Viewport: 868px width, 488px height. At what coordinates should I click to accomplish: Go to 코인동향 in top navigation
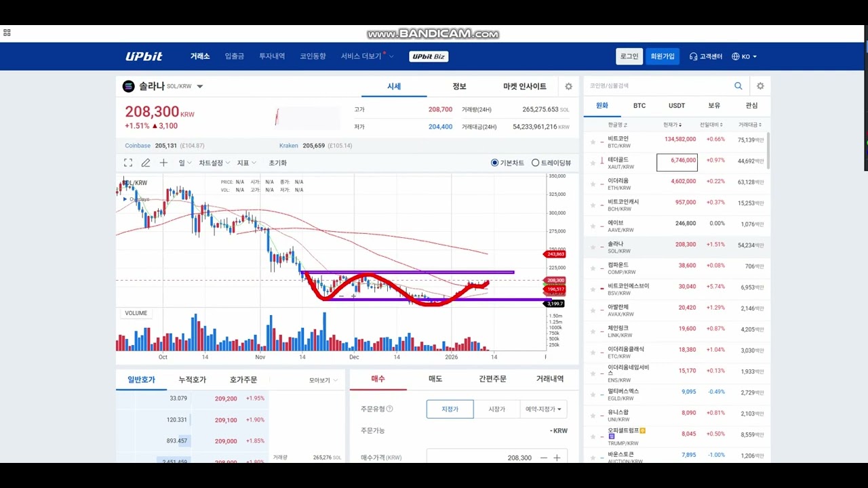313,56
